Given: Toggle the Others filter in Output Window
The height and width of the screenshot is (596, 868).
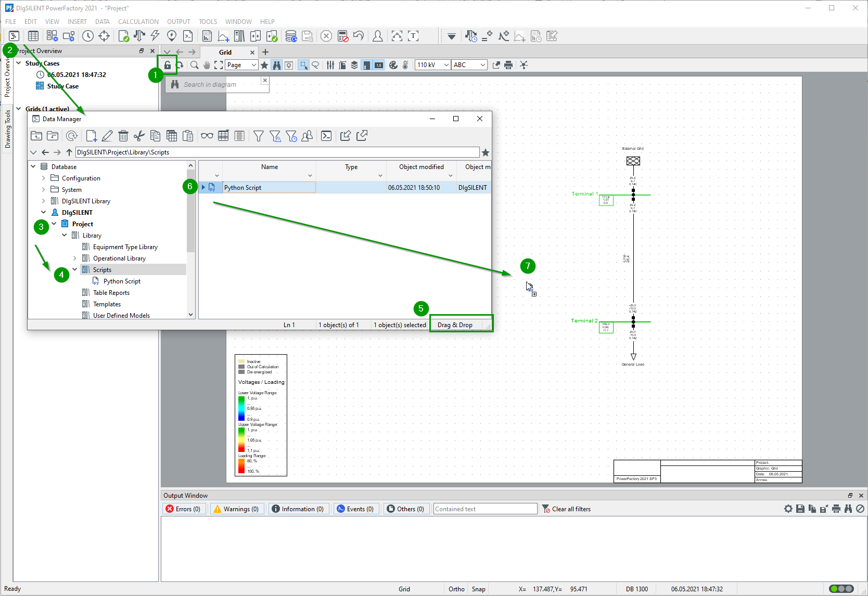Looking at the screenshot, I should pyautogui.click(x=405, y=509).
